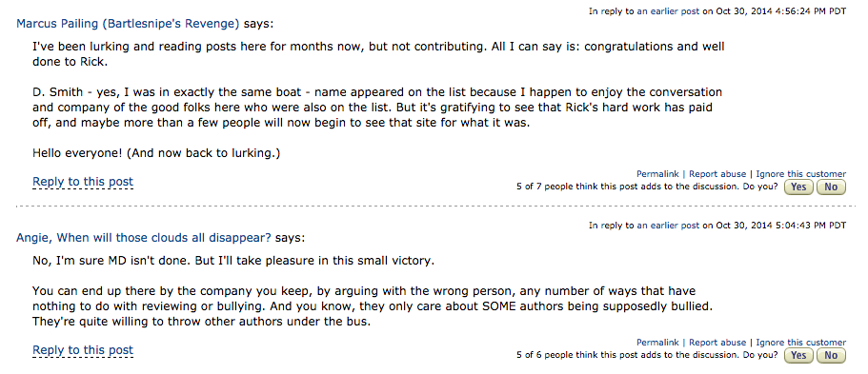
Task: Vote Yes on Marcus's post
Action: (798, 187)
